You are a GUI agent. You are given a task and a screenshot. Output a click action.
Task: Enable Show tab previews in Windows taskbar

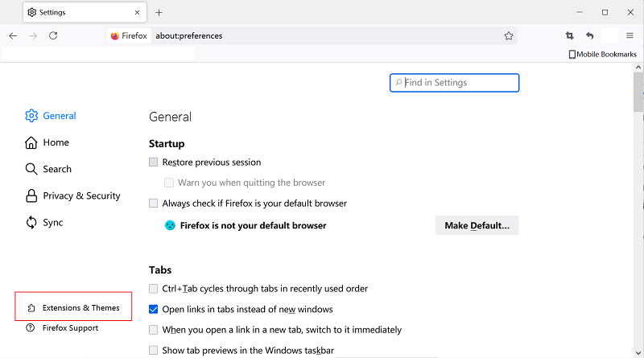[x=153, y=350]
